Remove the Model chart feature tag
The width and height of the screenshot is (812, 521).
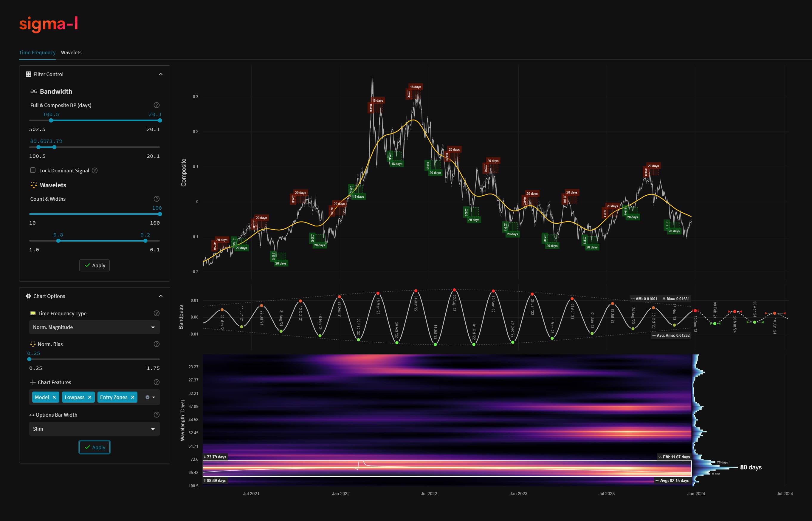click(x=54, y=397)
